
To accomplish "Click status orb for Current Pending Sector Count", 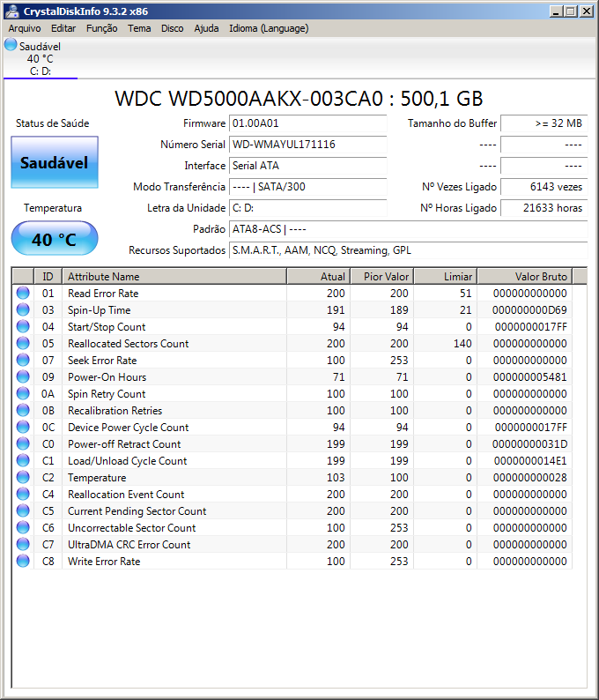I will tap(23, 510).
